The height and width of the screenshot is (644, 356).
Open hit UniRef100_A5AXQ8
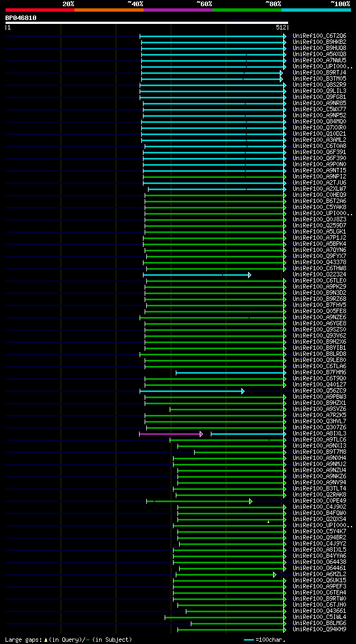coord(319,54)
